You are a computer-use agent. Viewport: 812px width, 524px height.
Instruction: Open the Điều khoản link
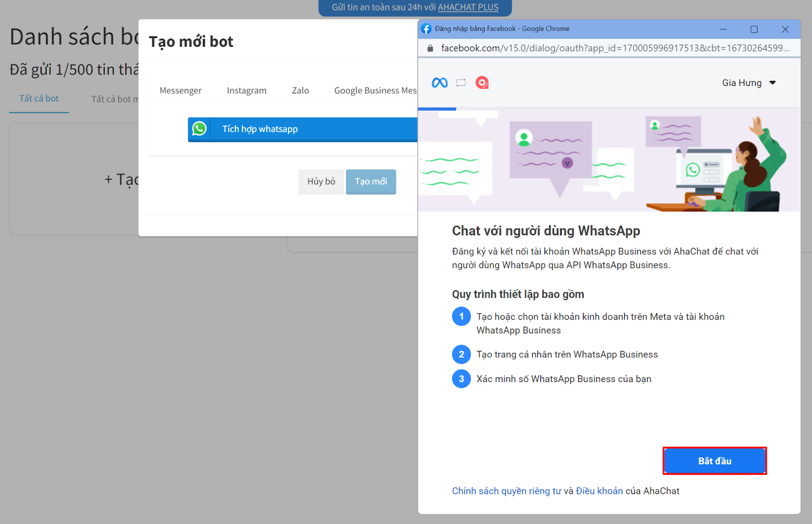coord(599,491)
